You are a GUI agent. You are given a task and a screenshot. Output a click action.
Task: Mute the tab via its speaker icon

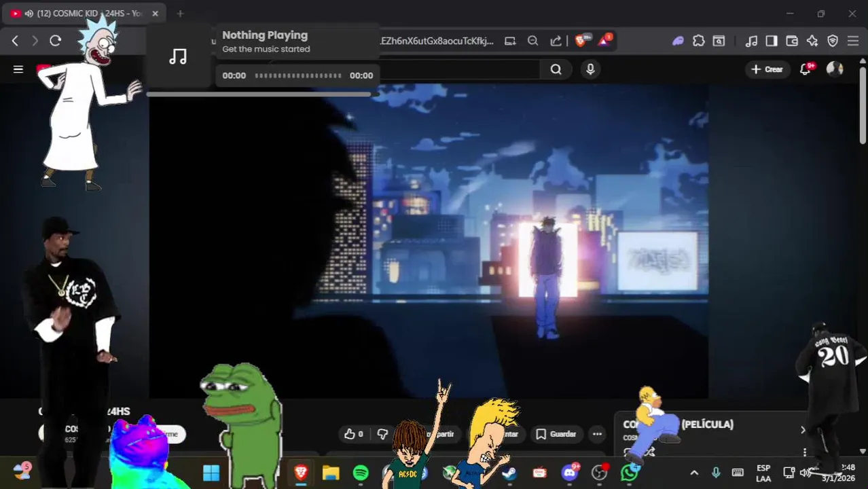point(29,14)
